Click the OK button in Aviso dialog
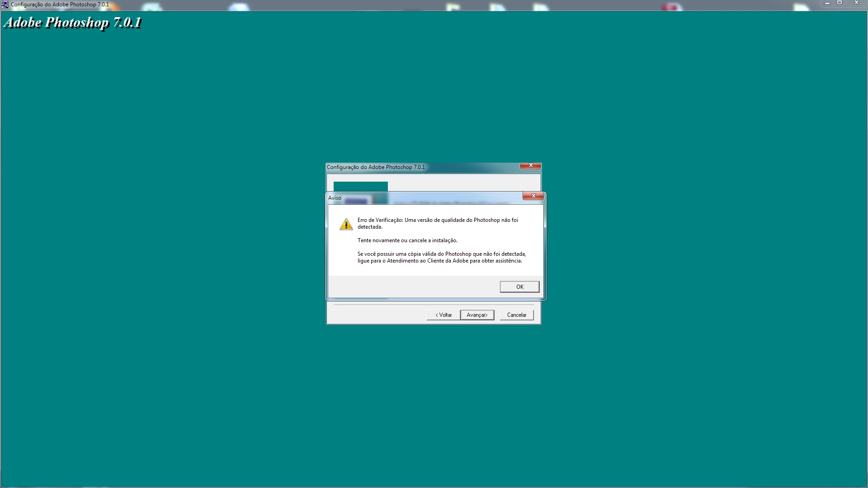Image resolution: width=868 pixels, height=488 pixels. (x=519, y=287)
